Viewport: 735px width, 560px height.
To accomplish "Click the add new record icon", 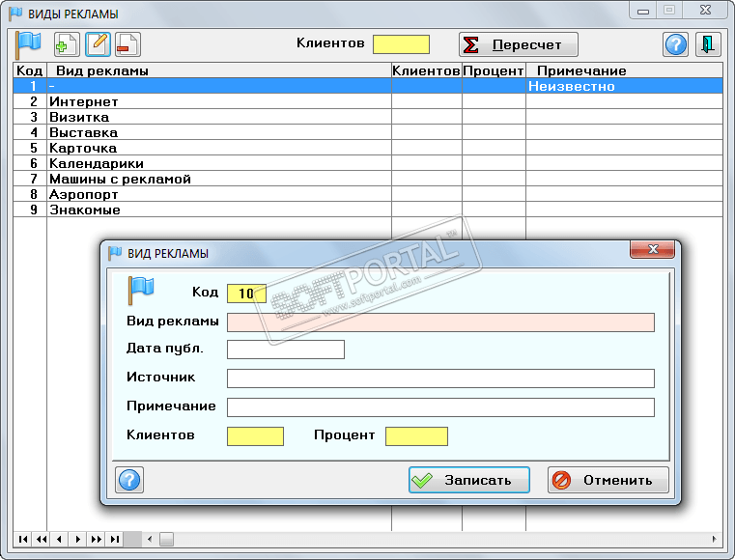I will click(67, 44).
